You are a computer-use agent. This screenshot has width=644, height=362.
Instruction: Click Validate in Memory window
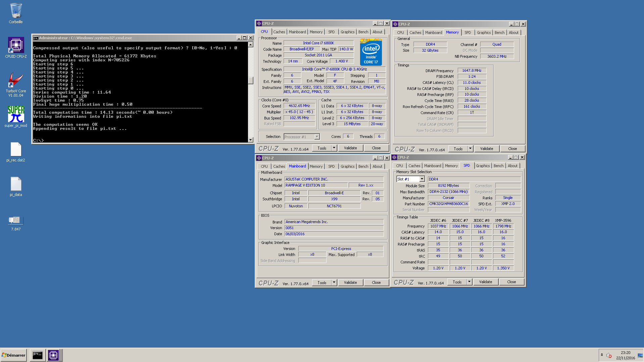tap(487, 149)
